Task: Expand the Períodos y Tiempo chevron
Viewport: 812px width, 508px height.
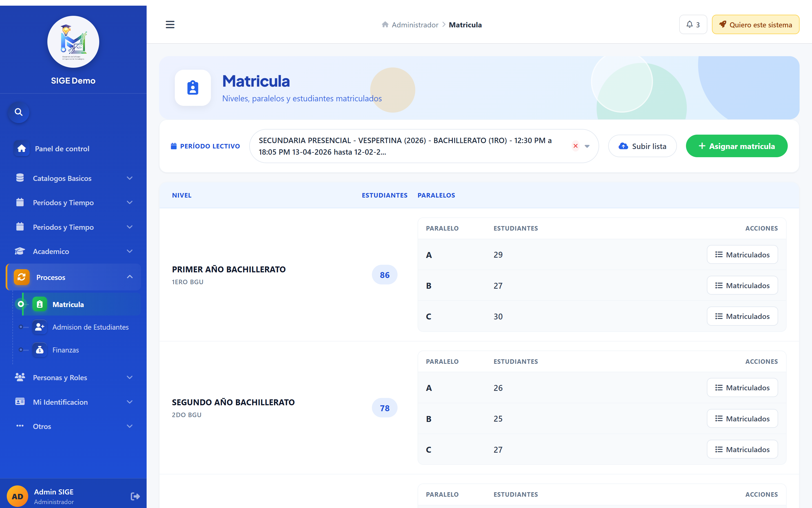Action: (130, 202)
